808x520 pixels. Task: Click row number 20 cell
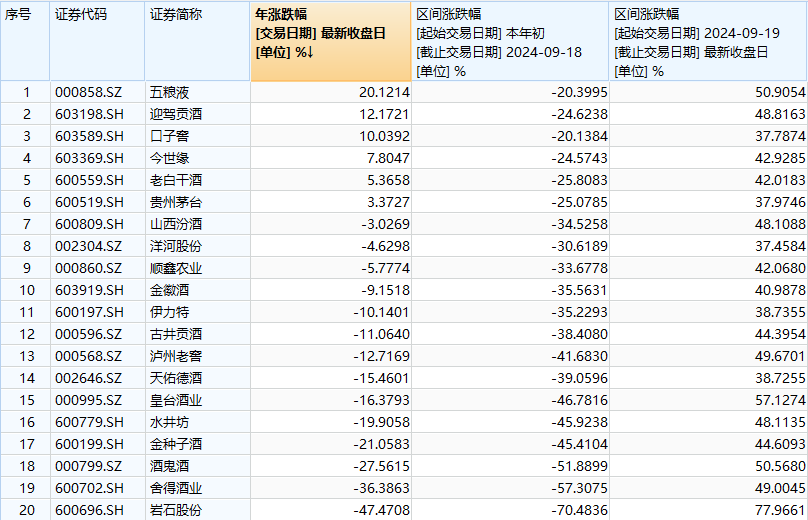click(x=27, y=510)
